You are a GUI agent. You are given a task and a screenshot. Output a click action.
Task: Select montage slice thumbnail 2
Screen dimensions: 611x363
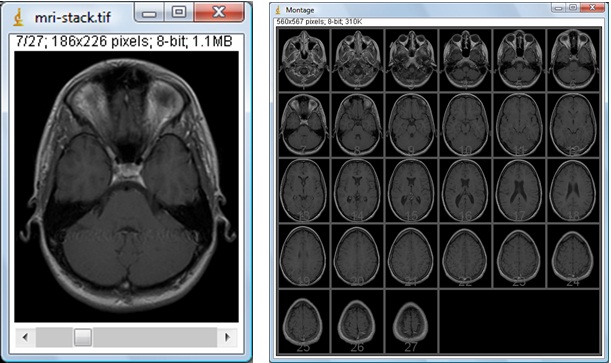tap(358, 60)
